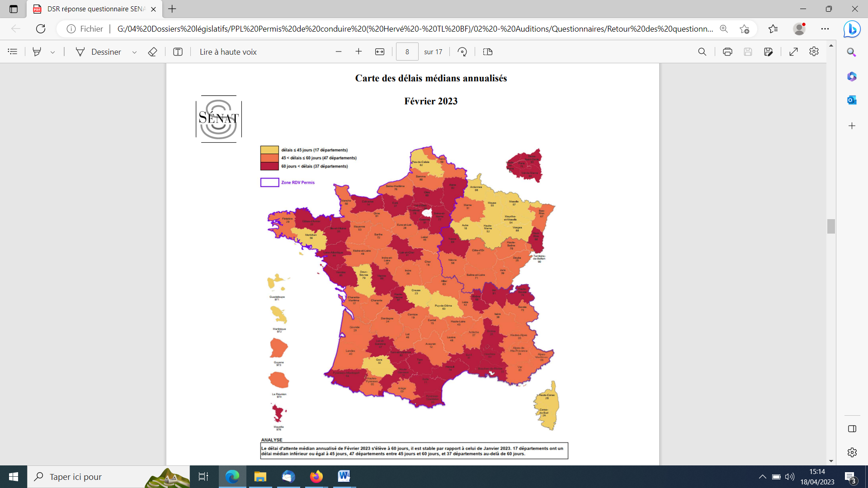Print the PDF document
This screenshot has height=488, width=868.
click(727, 52)
